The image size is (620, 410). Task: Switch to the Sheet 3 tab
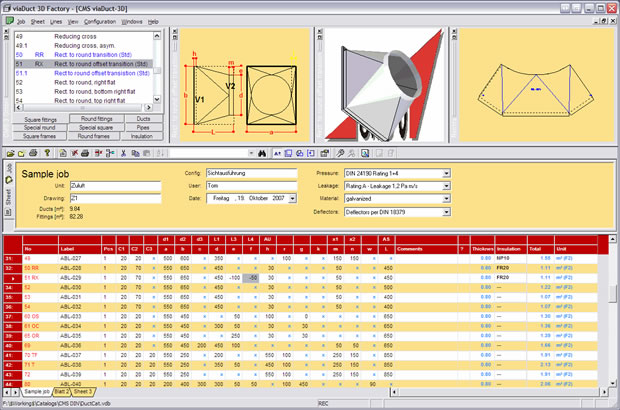pos(83,391)
